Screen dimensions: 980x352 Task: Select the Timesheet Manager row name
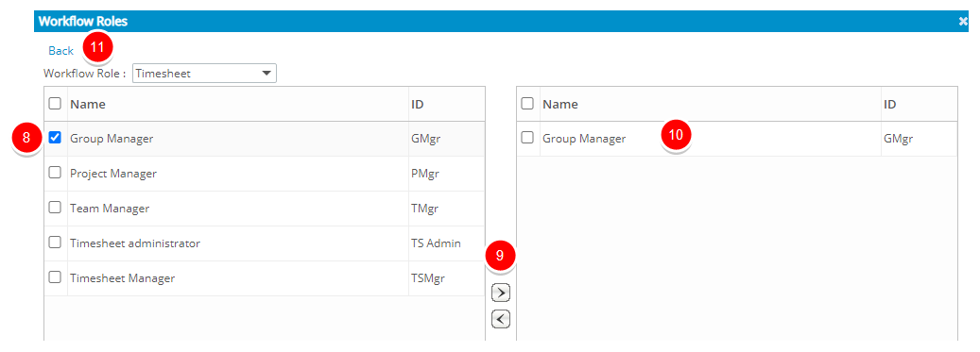(x=123, y=278)
